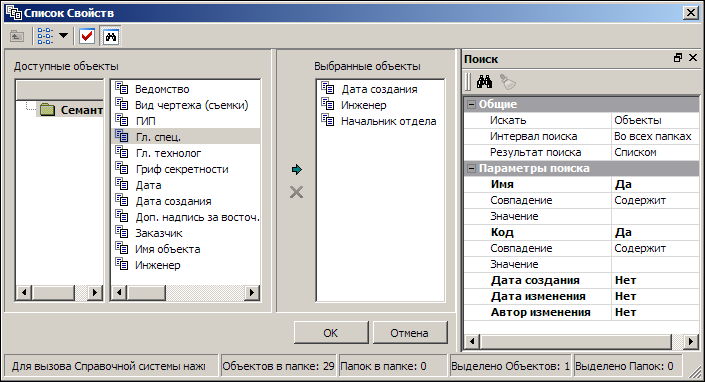Select Инженер in available objects list
The width and height of the screenshot is (705, 382).
point(158,265)
